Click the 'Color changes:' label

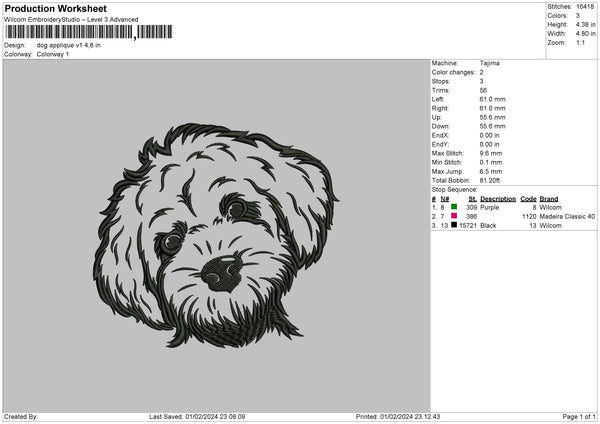coord(453,72)
